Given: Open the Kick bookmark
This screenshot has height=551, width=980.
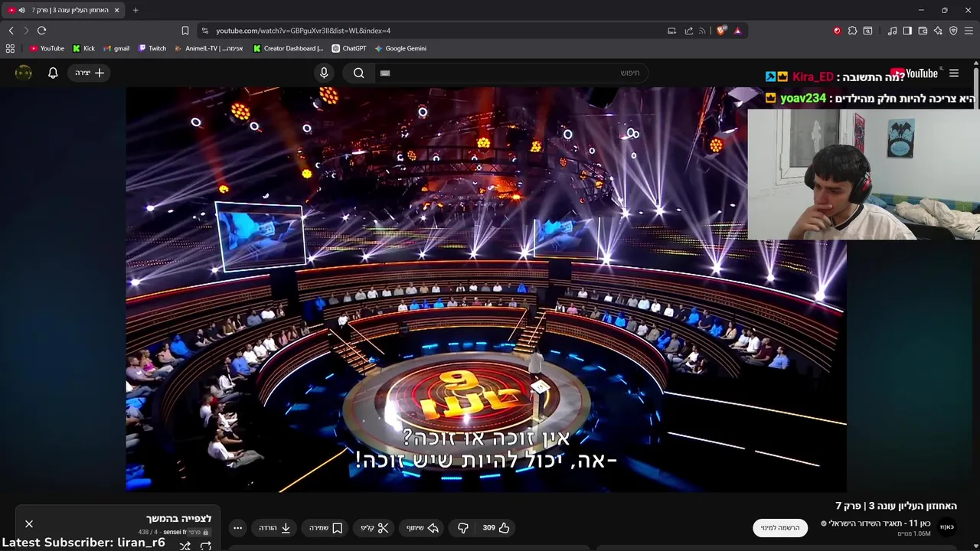Looking at the screenshot, I should tap(83, 48).
